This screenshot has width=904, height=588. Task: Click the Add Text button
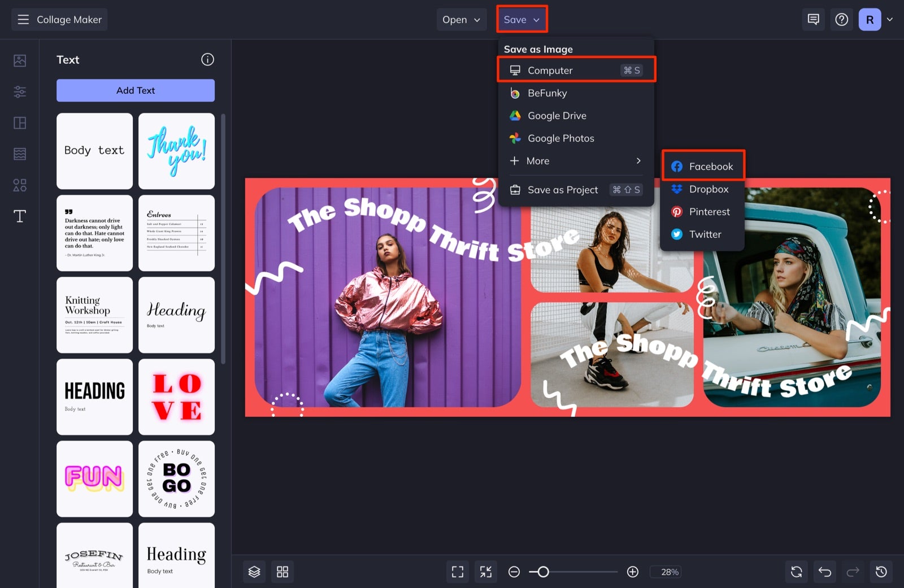coord(135,90)
